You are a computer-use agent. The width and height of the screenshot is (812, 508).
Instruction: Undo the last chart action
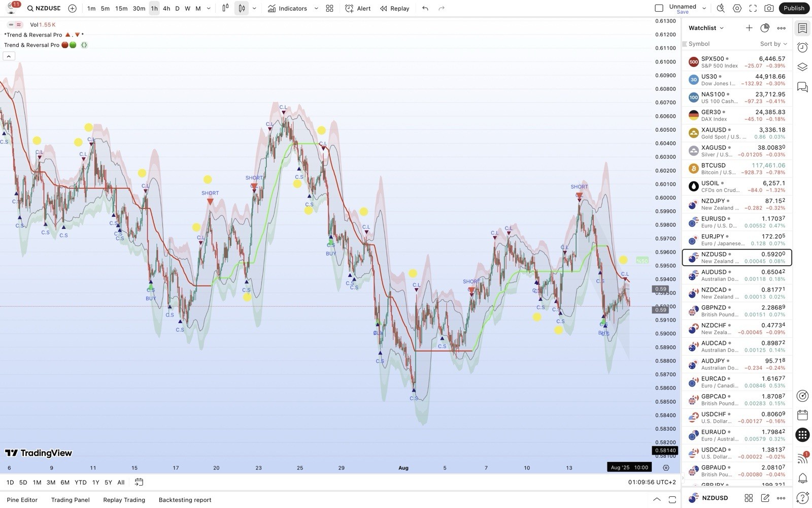[x=425, y=8]
